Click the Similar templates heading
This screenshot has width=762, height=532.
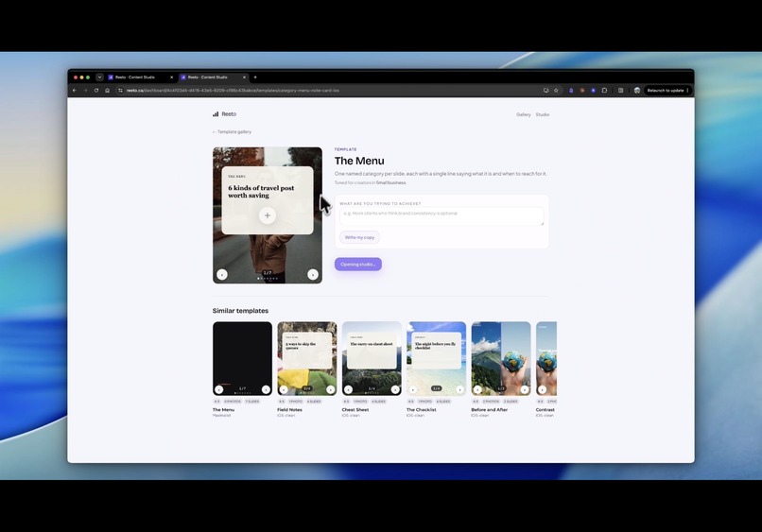pos(240,311)
